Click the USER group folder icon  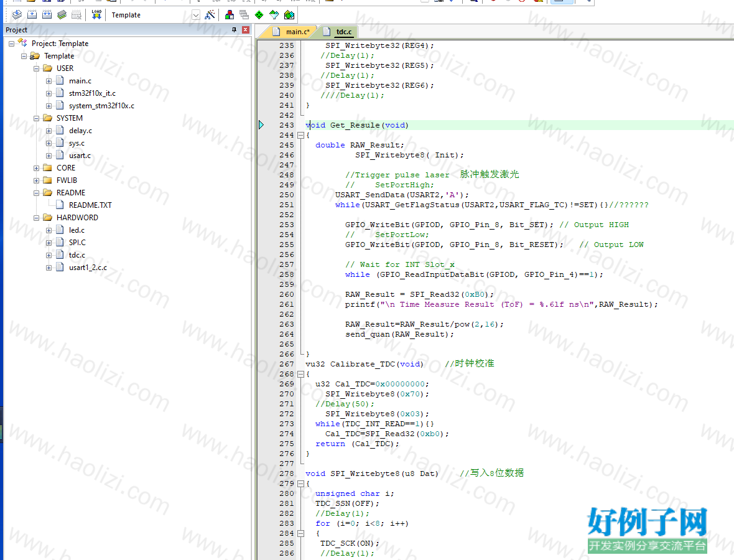(x=47, y=68)
